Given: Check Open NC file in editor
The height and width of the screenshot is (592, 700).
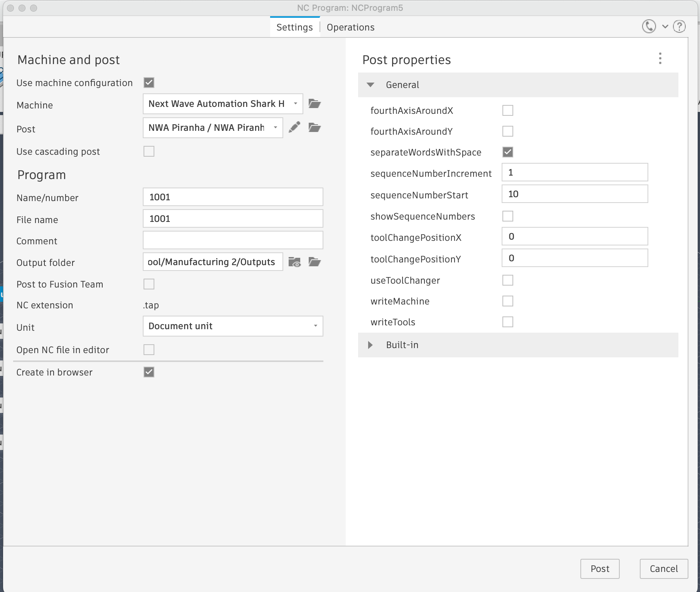Looking at the screenshot, I should [149, 350].
